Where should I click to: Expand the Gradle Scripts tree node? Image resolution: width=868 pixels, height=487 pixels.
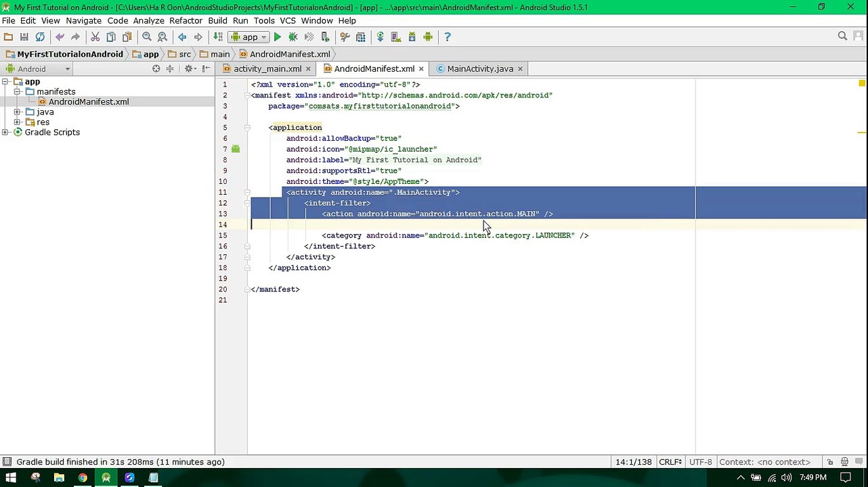tap(5, 132)
